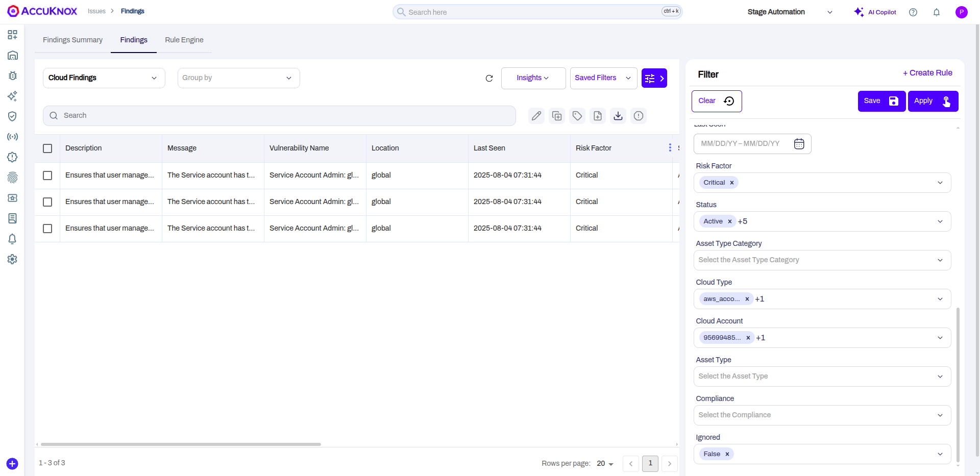
Task: Download the findings using the download icon
Action: [x=618, y=116]
